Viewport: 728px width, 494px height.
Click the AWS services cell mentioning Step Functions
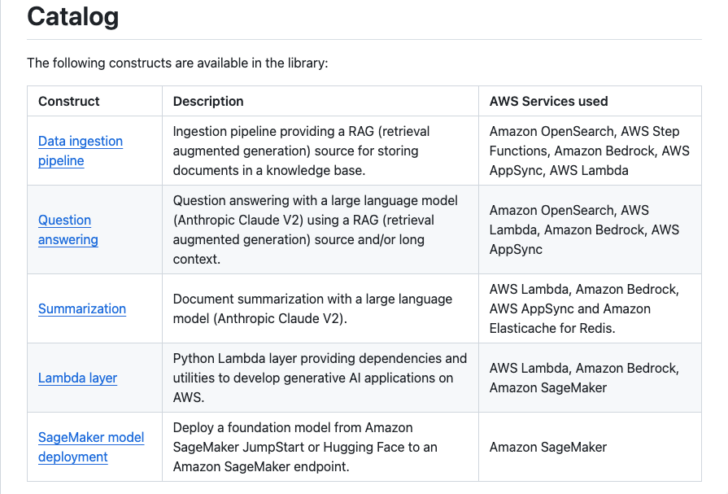[589, 150]
